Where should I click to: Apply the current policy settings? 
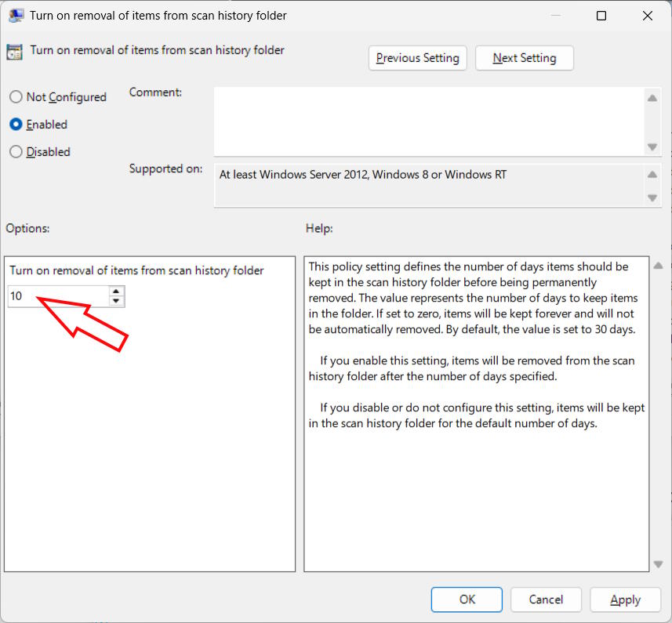(x=625, y=599)
